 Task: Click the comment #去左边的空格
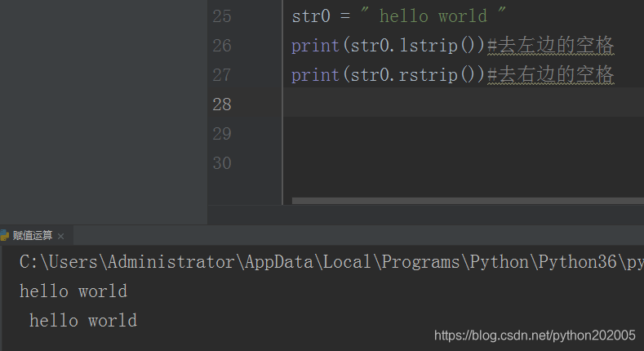(x=550, y=46)
